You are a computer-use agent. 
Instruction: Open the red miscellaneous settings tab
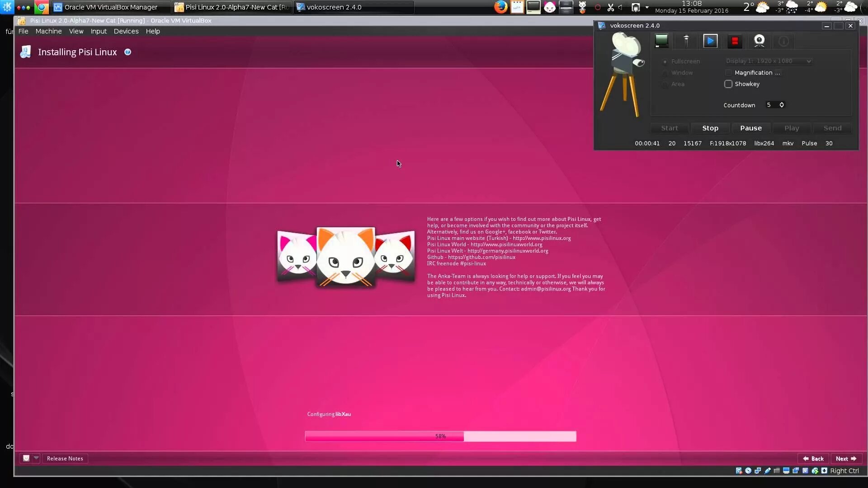(x=735, y=41)
